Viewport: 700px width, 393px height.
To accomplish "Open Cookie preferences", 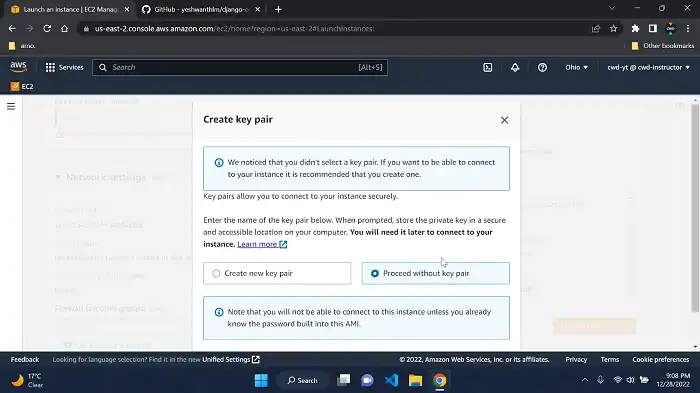I will click(661, 360).
